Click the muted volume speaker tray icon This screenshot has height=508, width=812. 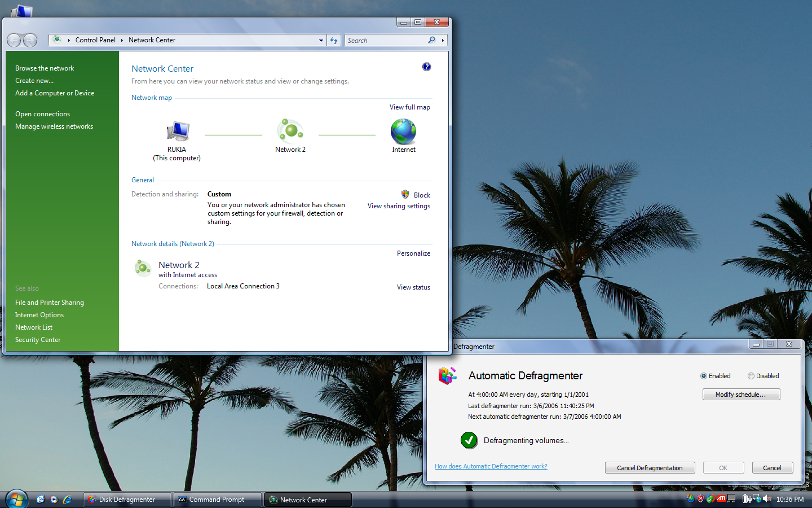tap(767, 499)
